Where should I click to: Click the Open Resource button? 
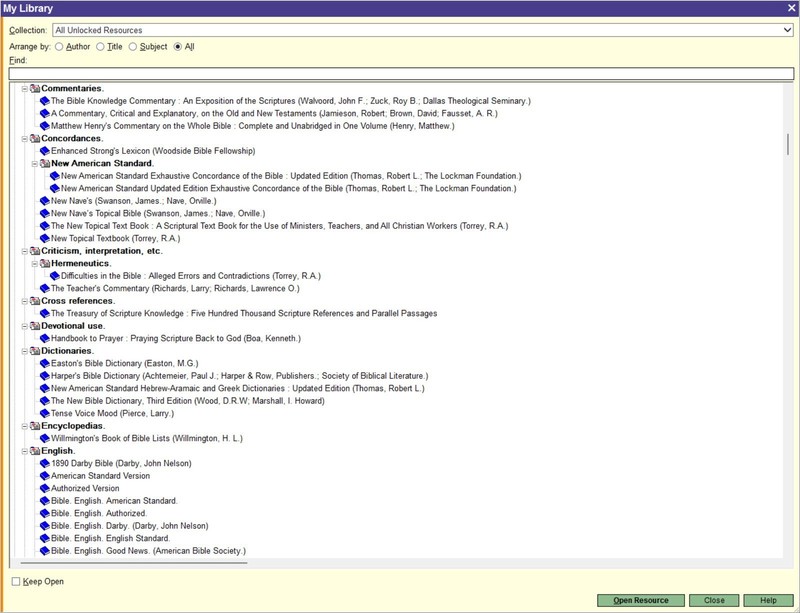click(x=641, y=600)
